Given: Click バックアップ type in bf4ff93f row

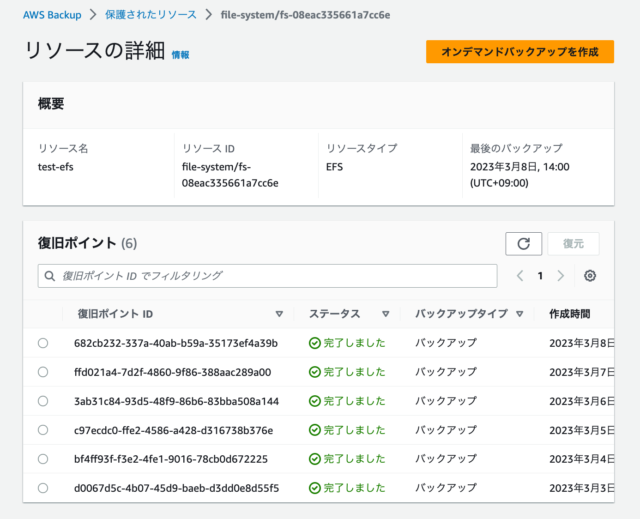Looking at the screenshot, I should [x=446, y=459].
